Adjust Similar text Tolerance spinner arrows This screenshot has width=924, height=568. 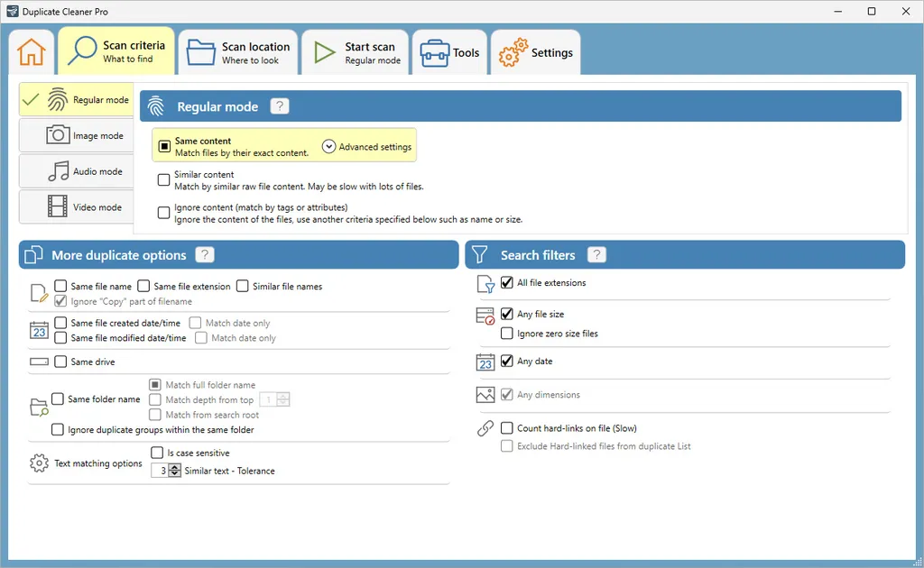(x=175, y=471)
